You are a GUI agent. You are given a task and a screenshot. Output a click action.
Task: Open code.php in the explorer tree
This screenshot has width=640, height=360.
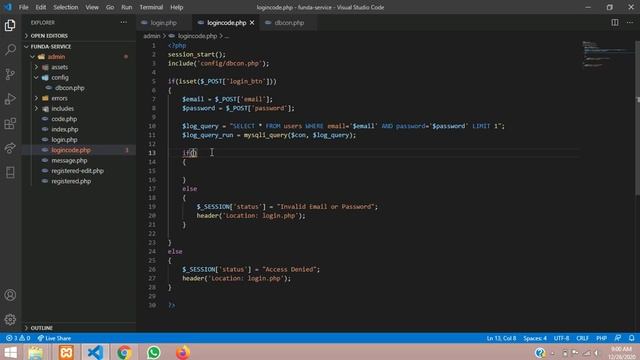[x=64, y=119]
